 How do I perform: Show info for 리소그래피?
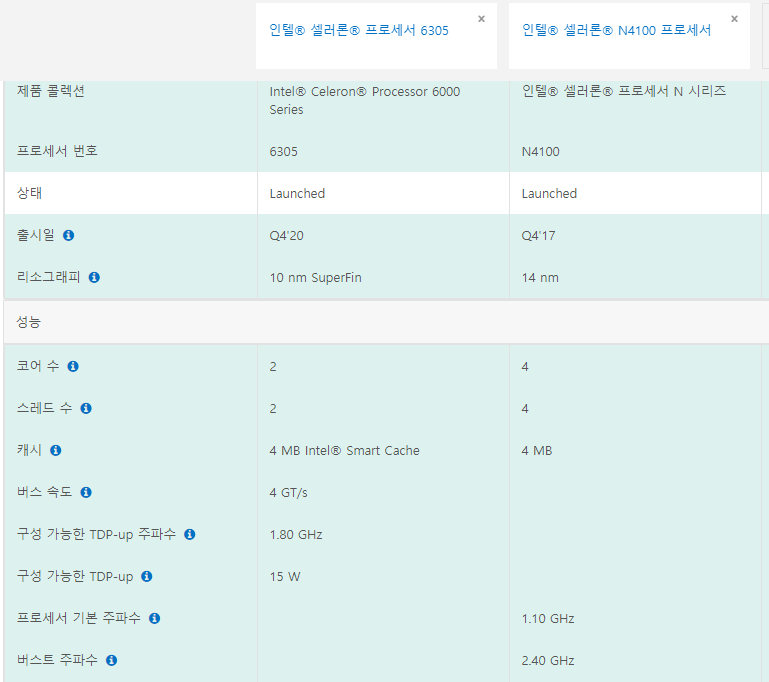[x=94, y=278]
